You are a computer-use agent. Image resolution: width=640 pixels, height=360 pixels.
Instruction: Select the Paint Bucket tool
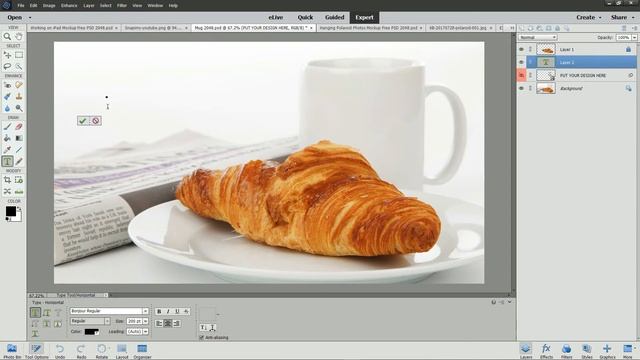[x=7, y=138]
